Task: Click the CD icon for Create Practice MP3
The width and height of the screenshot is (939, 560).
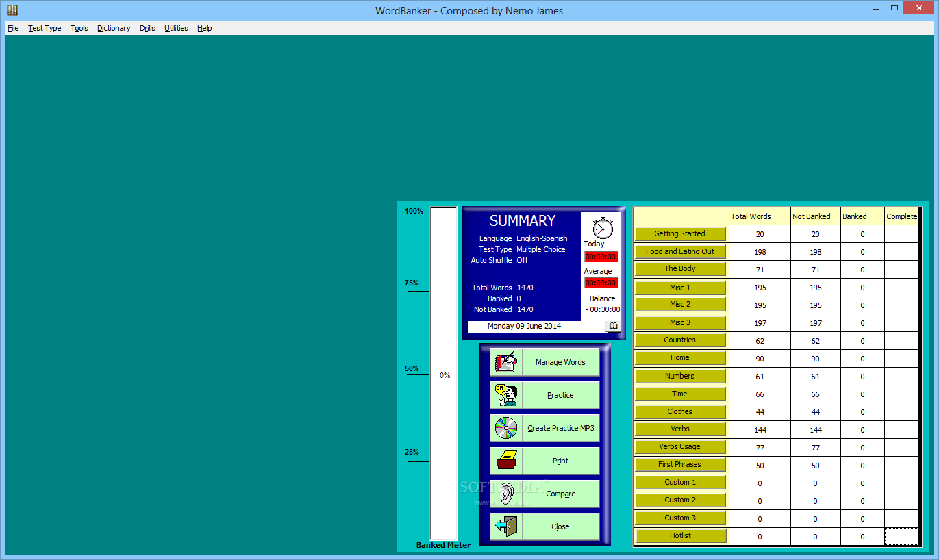Action: (x=506, y=428)
